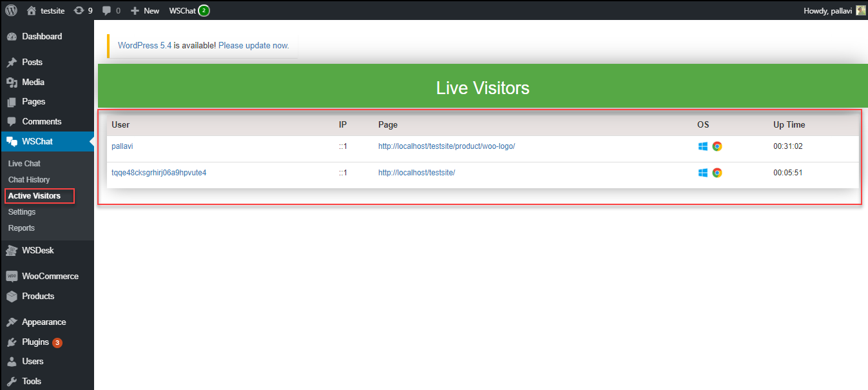Click the green WSChat notification badge
Image resolution: width=868 pixels, height=390 pixels.
coord(204,10)
